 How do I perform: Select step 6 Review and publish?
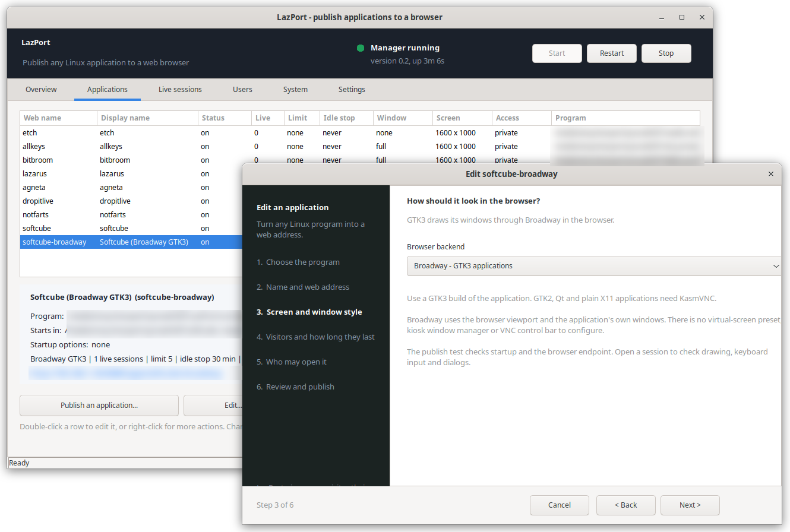click(295, 387)
